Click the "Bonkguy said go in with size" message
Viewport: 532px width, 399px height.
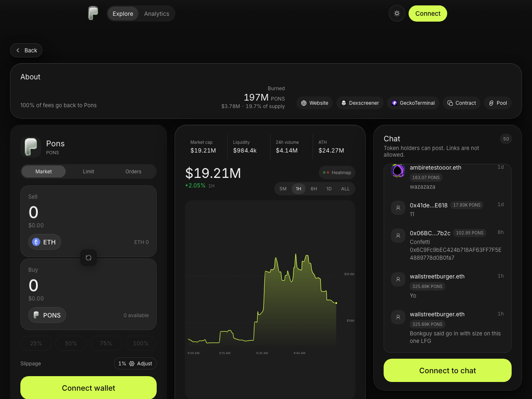(x=455, y=337)
